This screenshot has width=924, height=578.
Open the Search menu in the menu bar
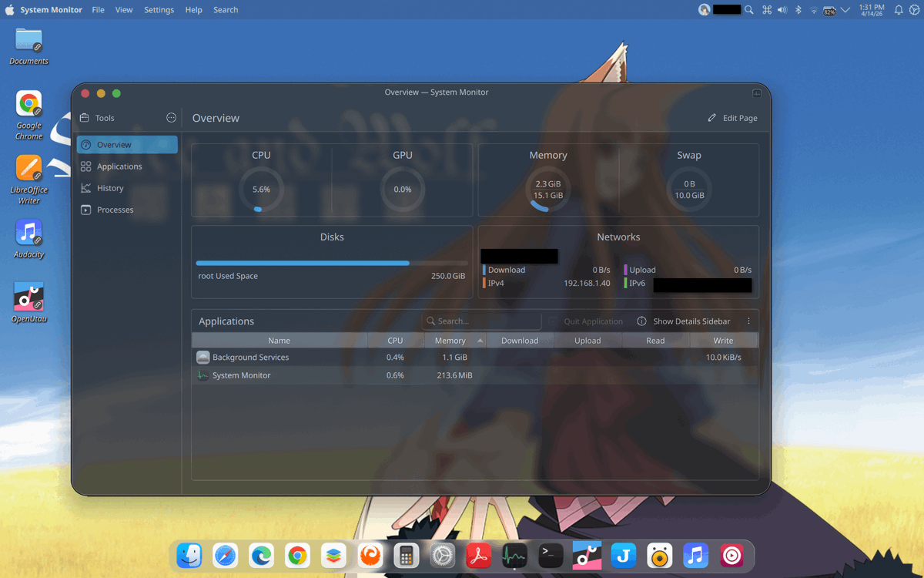pos(226,10)
